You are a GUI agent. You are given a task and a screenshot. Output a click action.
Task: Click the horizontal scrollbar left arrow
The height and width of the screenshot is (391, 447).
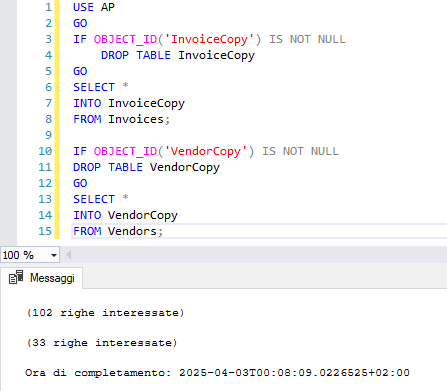coord(69,255)
